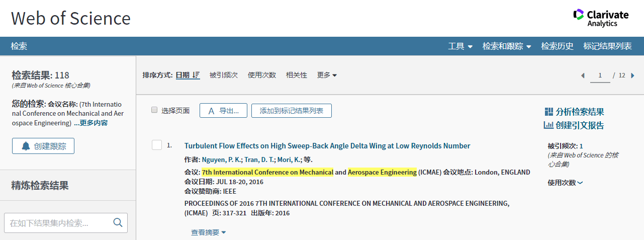
Task: Click the search magnifier icon in refine box
Action: click(x=118, y=223)
